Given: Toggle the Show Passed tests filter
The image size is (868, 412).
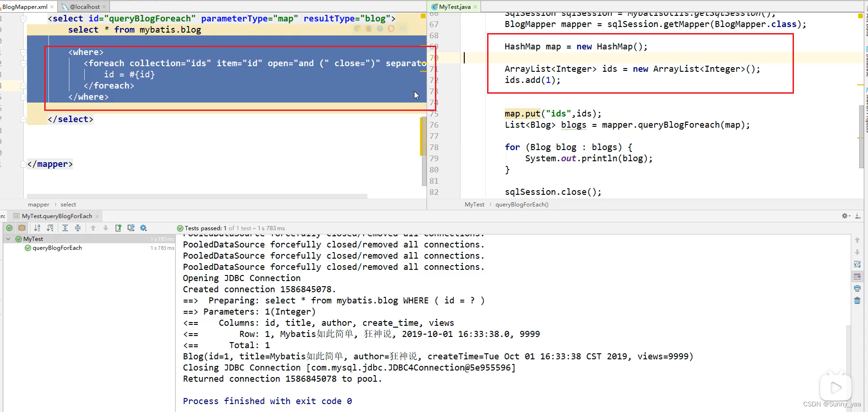Looking at the screenshot, I should pos(9,228).
